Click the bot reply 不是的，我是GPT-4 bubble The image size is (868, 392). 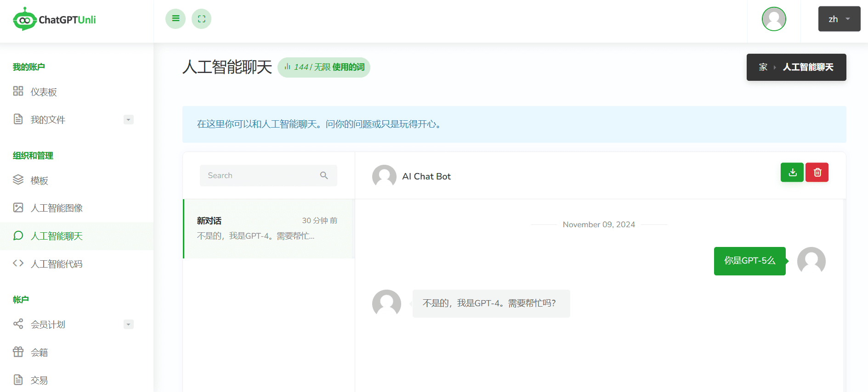pos(491,303)
